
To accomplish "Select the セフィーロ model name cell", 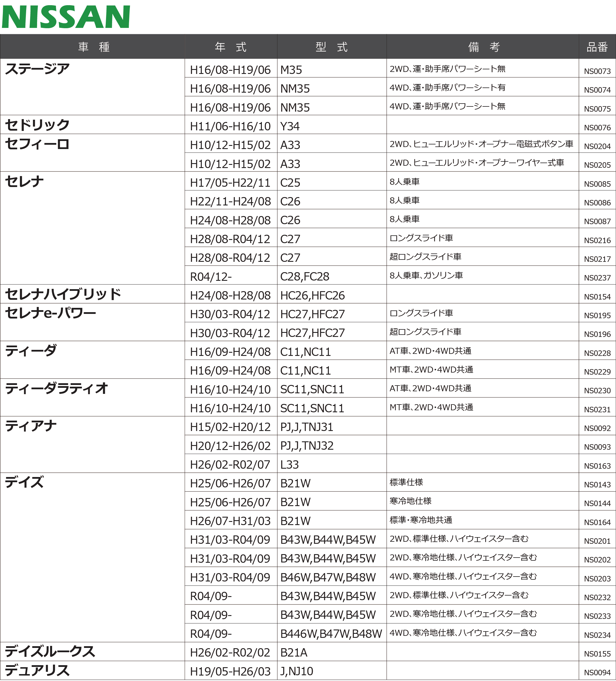I will (37, 144).
